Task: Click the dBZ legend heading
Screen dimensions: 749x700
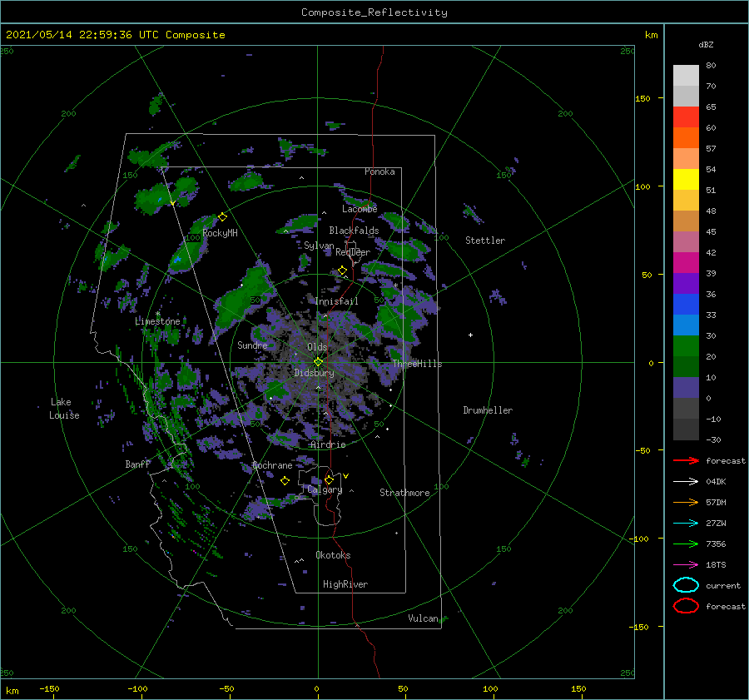Action: click(706, 44)
